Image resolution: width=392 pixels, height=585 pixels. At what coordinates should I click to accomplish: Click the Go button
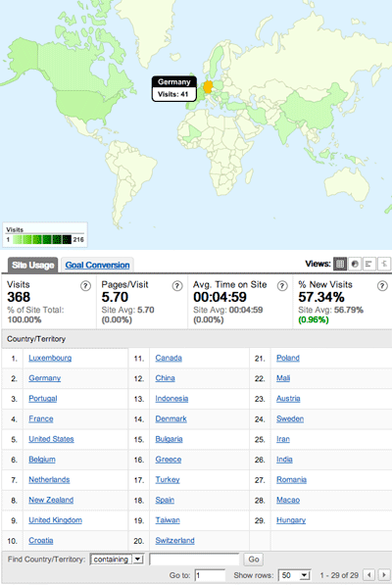[x=254, y=560]
